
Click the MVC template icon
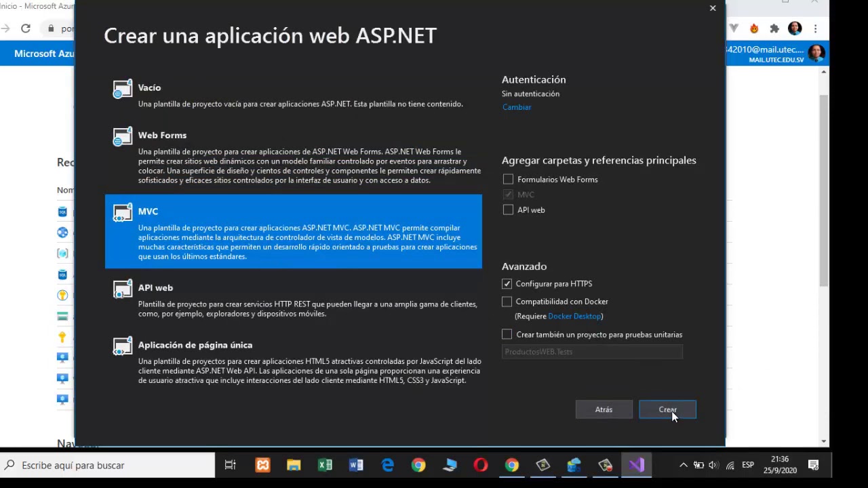pos(123,213)
